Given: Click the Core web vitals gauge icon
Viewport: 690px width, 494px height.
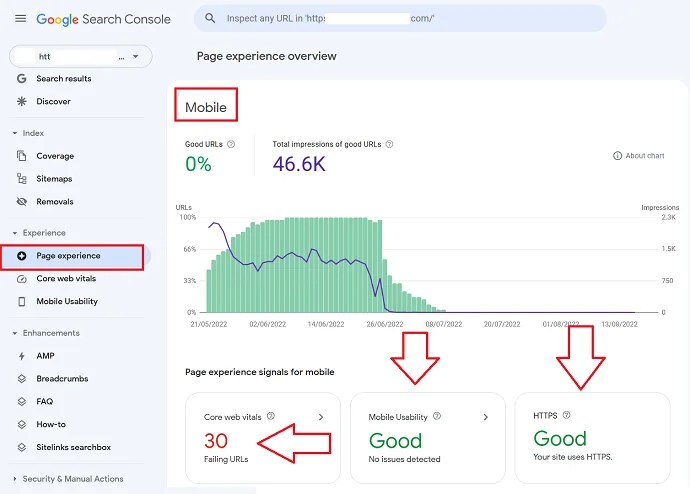Looking at the screenshot, I should point(22,279).
